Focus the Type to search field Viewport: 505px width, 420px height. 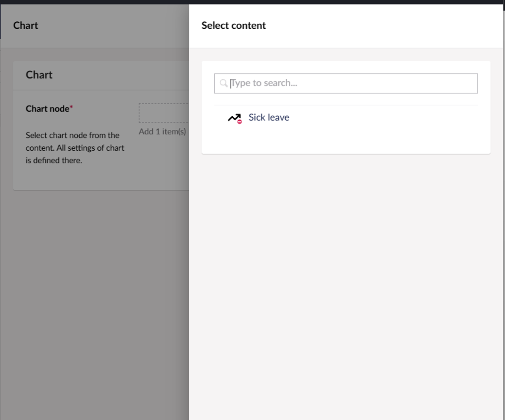[351, 83]
